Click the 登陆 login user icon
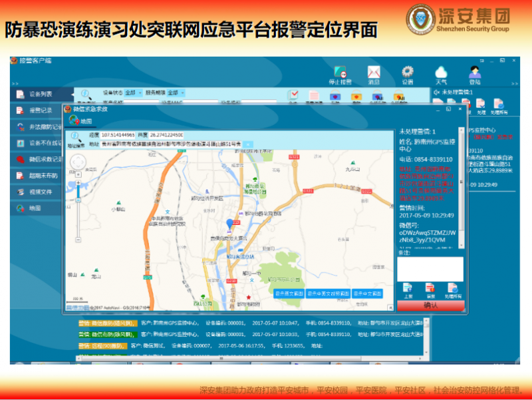Viewport: 532px width, 400px height. pyautogui.click(x=474, y=73)
